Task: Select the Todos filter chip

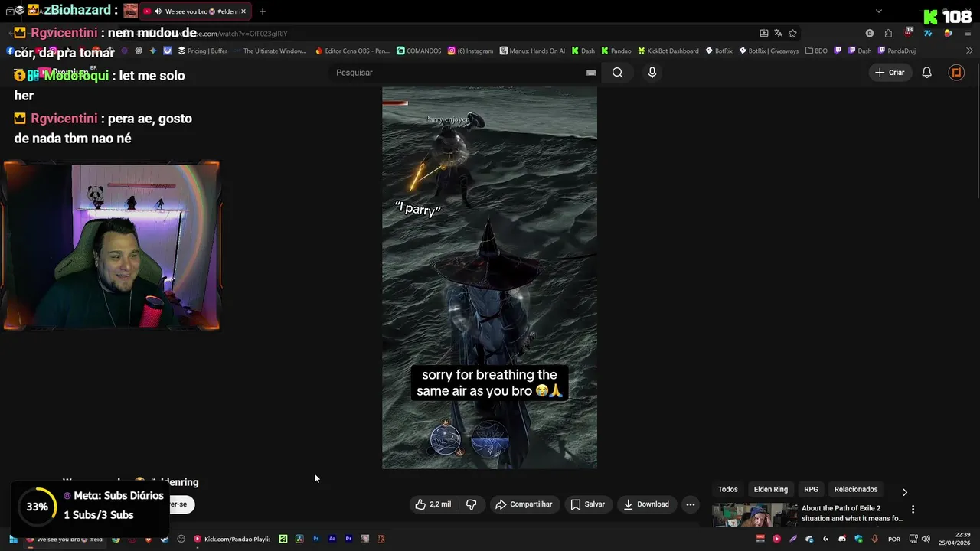Action: click(728, 490)
